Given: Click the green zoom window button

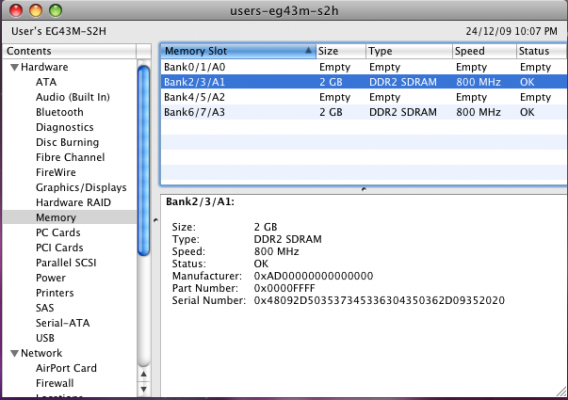Looking at the screenshot, I should click(x=55, y=11).
